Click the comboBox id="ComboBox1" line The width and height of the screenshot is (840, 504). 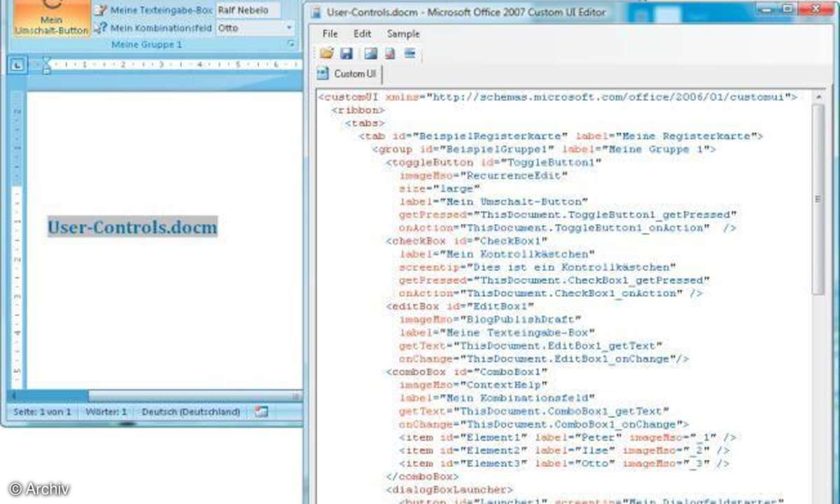click(x=467, y=372)
